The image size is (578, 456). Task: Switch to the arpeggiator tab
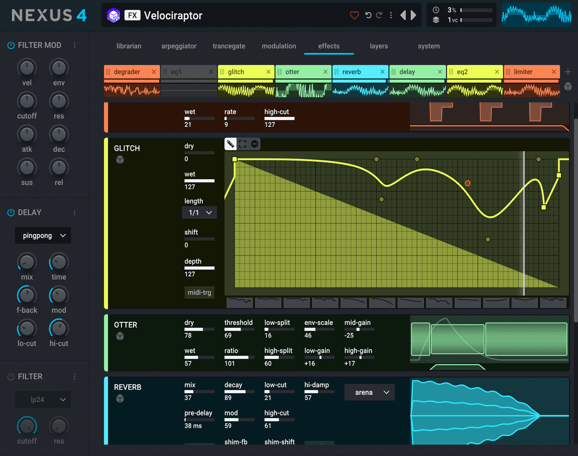(x=179, y=46)
